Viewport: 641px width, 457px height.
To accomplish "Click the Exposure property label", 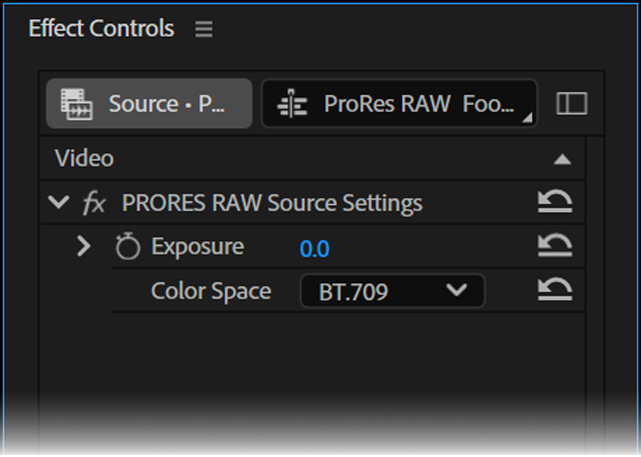I will click(198, 246).
